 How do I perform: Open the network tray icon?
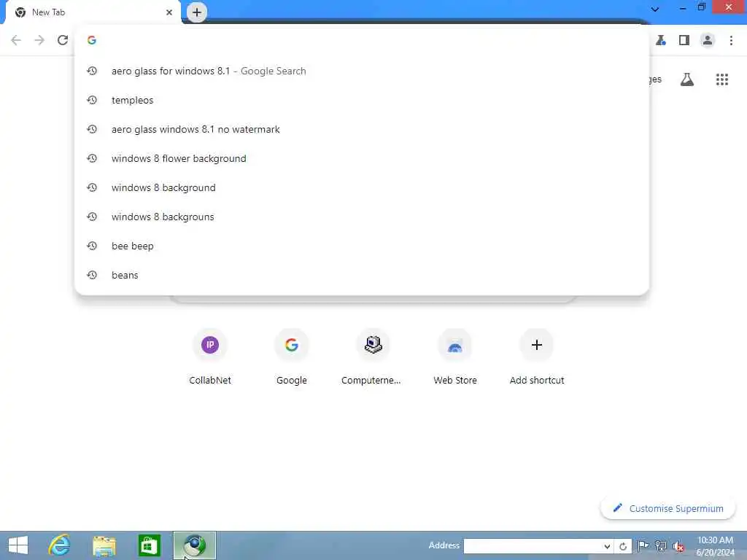[661, 545]
